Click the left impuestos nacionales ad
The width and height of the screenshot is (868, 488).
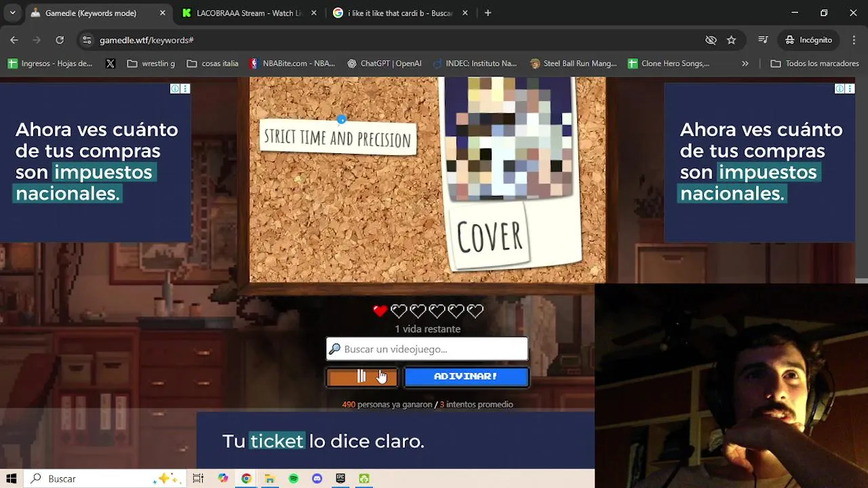point(96,163)
